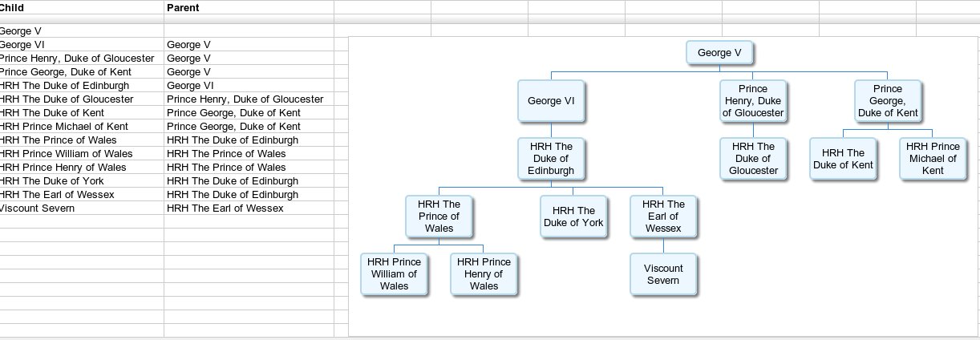Click Parent cell beside Prince Henry, Duke of Gloucester

point(249,58)
